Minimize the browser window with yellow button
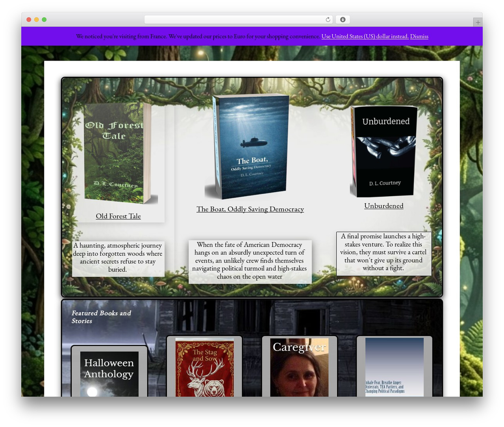 point(36,20)
